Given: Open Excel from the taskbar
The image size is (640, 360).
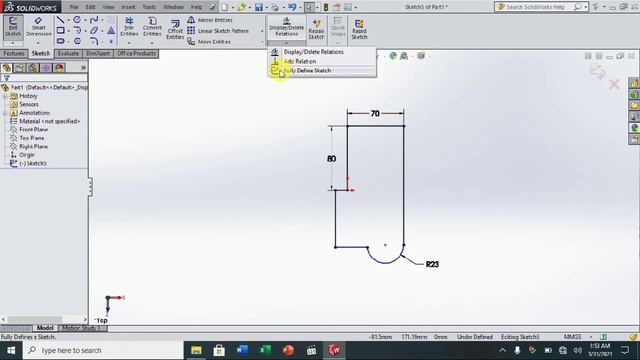Looking at the screenshot, I should [265, 350].
